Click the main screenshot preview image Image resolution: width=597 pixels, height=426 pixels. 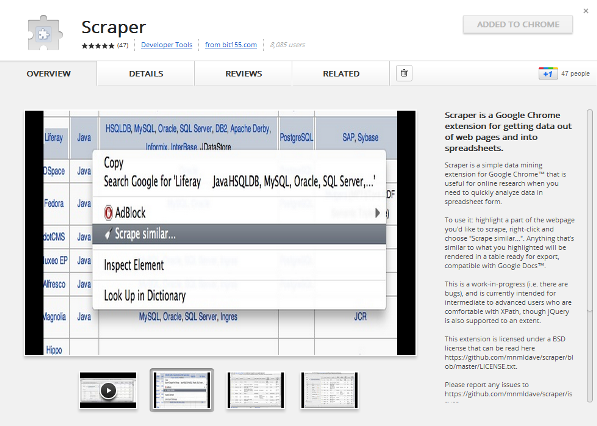click(x=220, y=233)
